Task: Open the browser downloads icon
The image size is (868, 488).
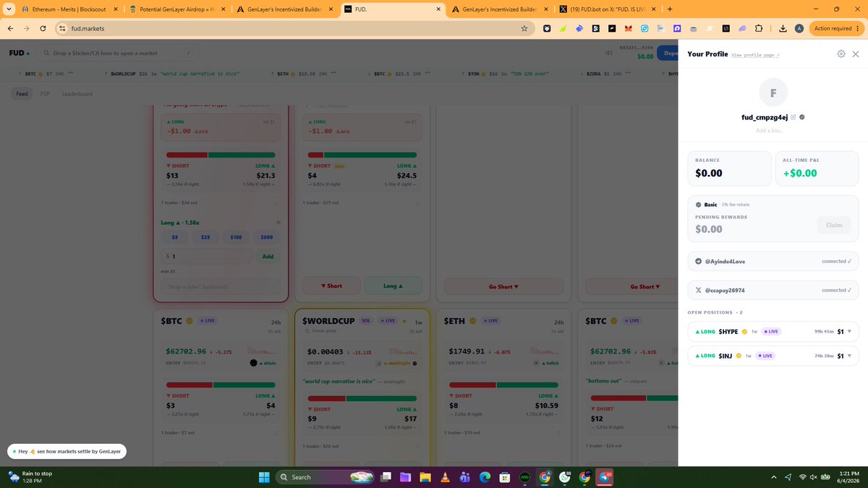Action: point(783,28)
